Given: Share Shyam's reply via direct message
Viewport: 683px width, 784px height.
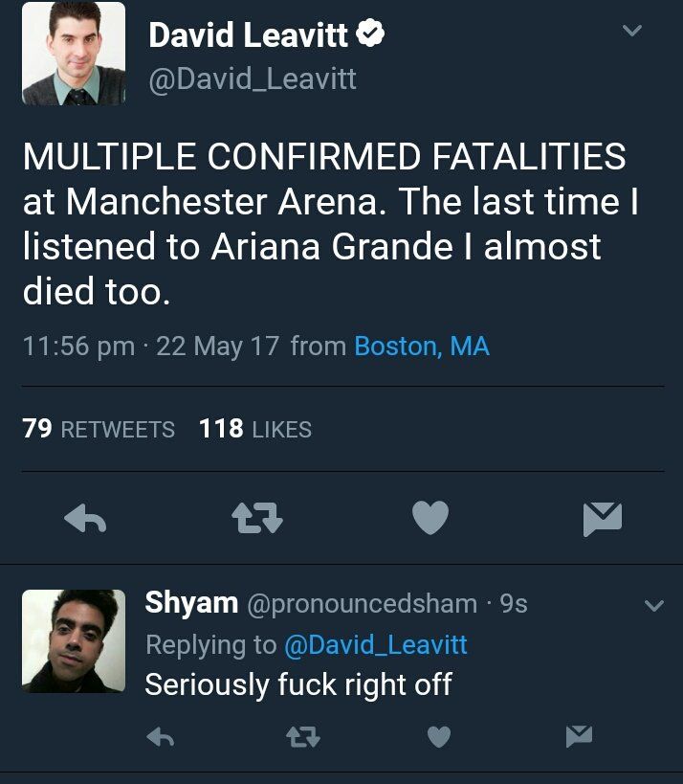Looking at the screenshot, I should click(579, 736).
